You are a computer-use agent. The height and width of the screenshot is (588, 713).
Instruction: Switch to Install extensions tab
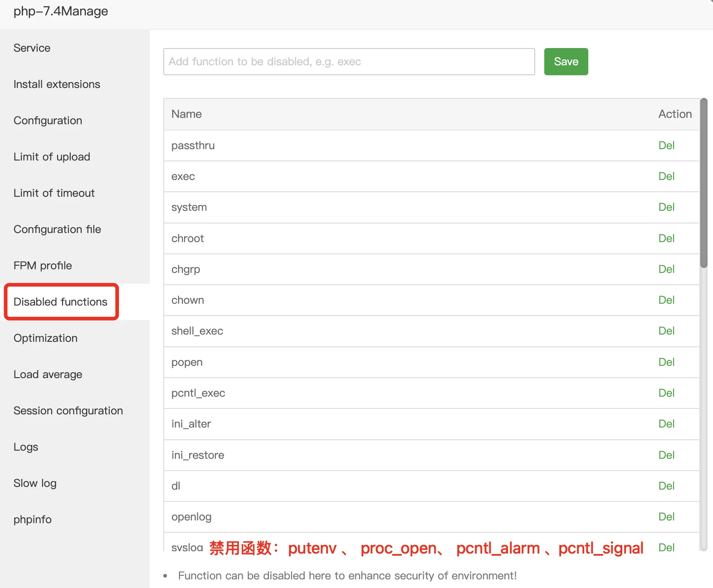coord(57,84)
